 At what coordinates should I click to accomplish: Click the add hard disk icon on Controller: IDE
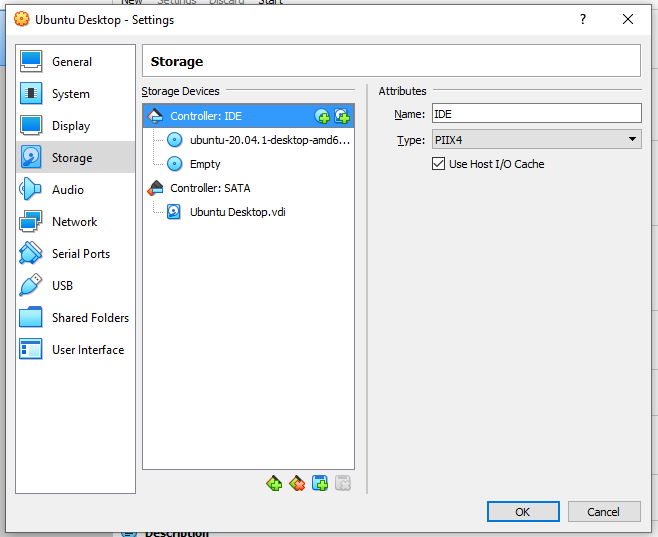point(342,116)
